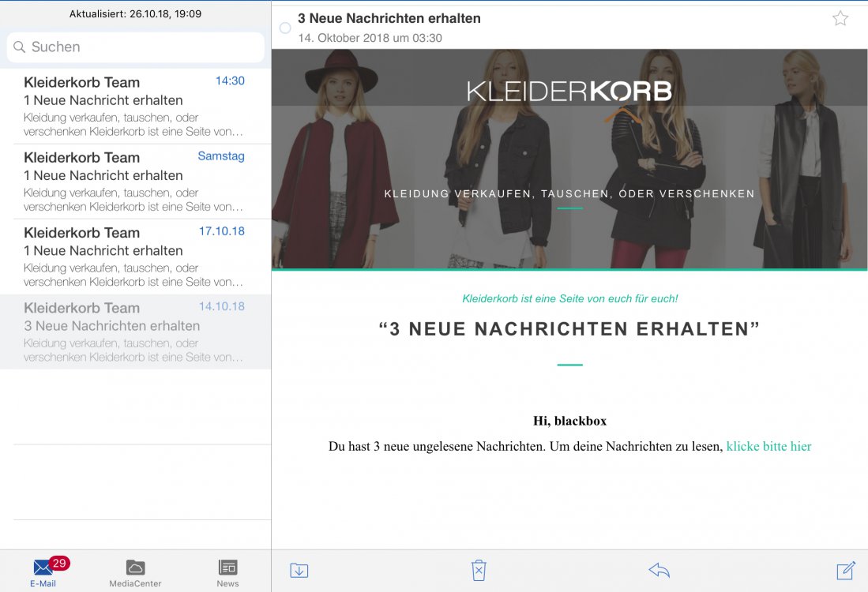The height and width of the screenshot is (592, 868).
Task: Switch to the News tab
Action: pyautogui.click(x=227, y=572)
